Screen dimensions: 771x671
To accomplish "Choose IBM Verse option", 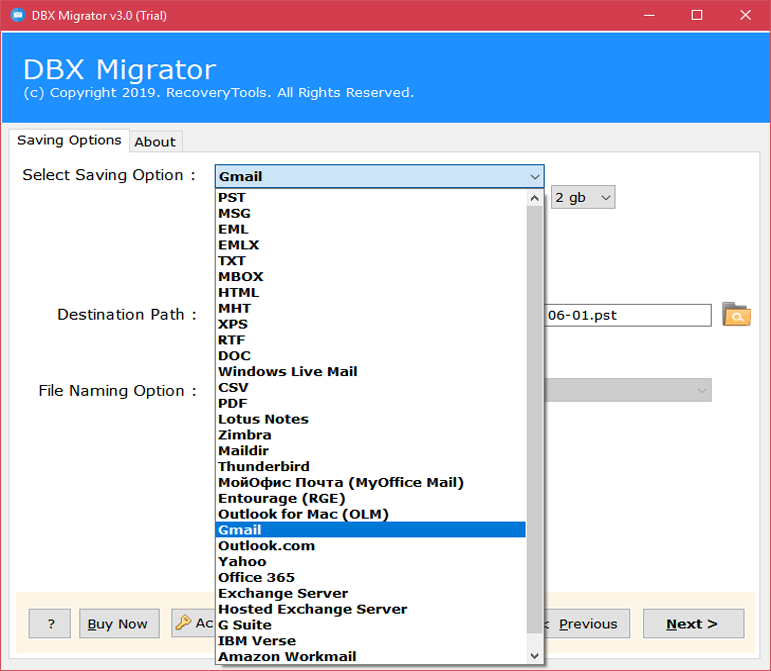I will coord(371,641).
